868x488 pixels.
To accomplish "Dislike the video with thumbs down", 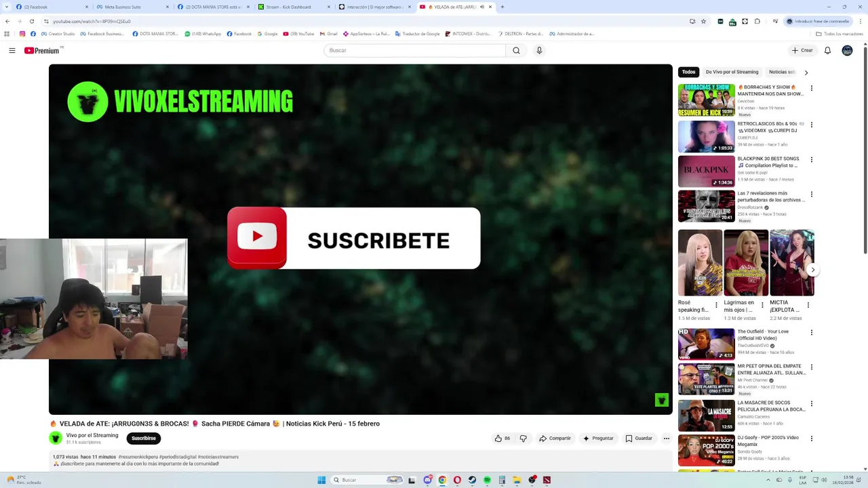I will tap(523, 439).
